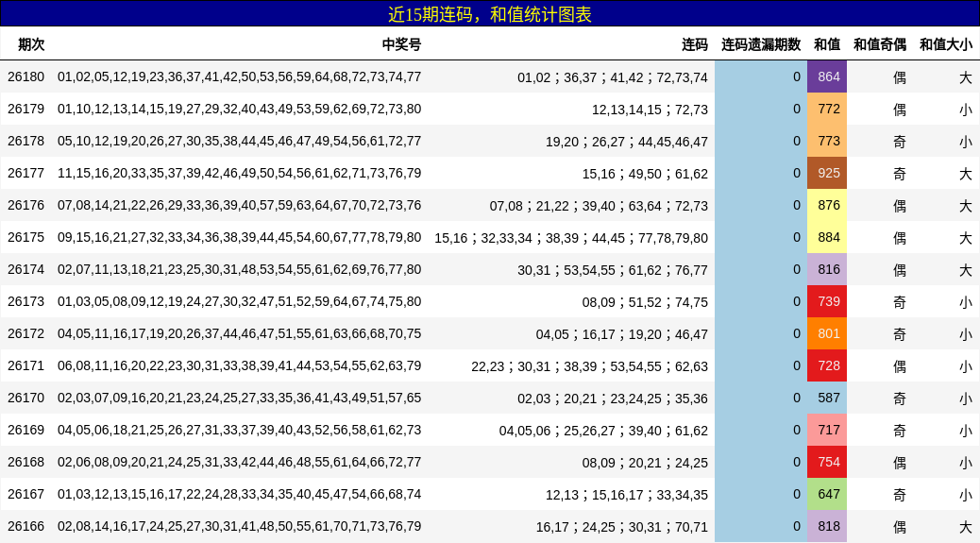
Task: Click winning numbers starting 04,05,11,16,17
Action: coord(240,333)
